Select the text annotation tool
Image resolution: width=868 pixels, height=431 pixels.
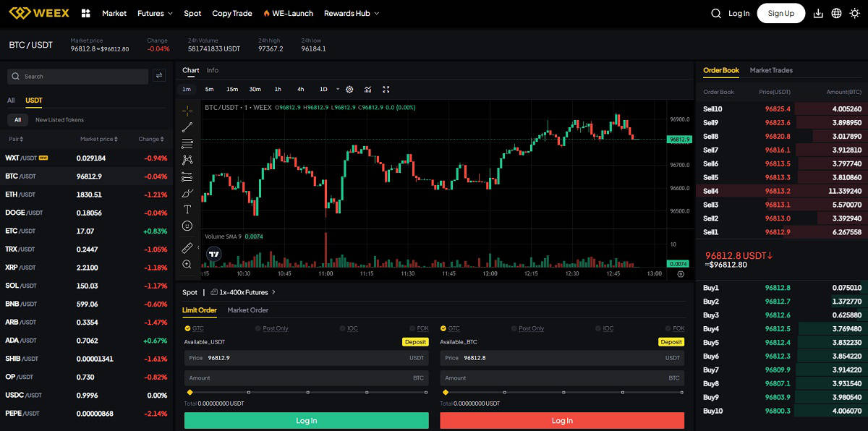[x=187, y=209]
